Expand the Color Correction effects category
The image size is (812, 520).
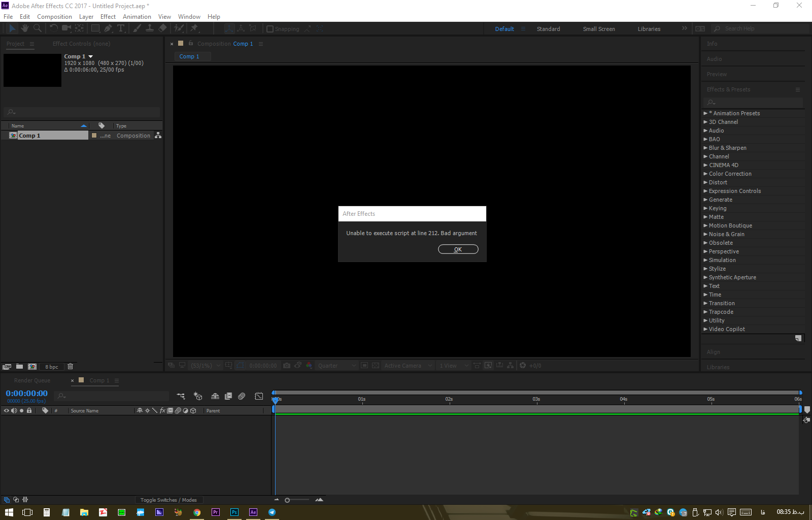pyautogui.click(x=705, y=174)
